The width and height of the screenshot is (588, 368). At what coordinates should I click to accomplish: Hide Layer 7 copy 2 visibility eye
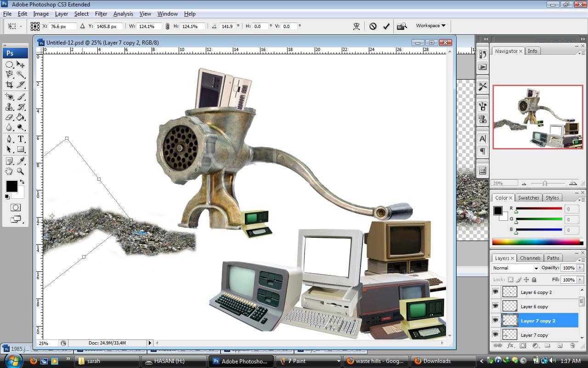coord(495,321)
